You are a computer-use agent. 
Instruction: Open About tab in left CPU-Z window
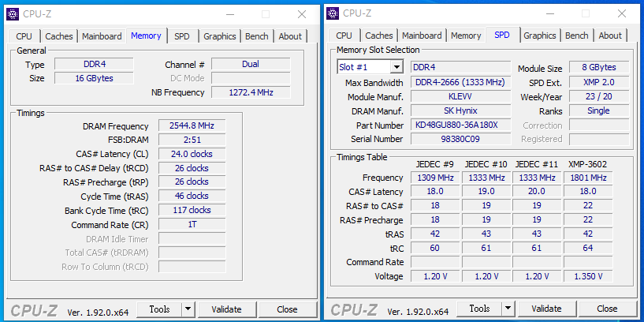coord(290,36)
